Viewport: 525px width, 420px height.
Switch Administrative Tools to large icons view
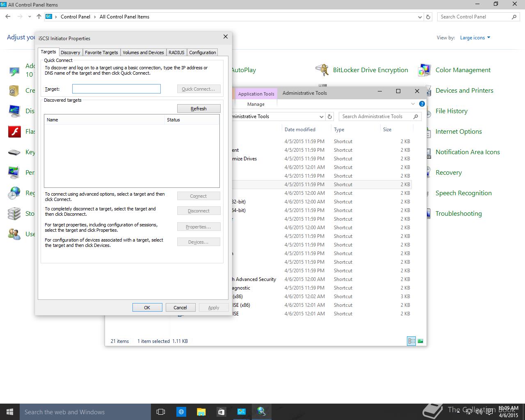click(420, 341)
